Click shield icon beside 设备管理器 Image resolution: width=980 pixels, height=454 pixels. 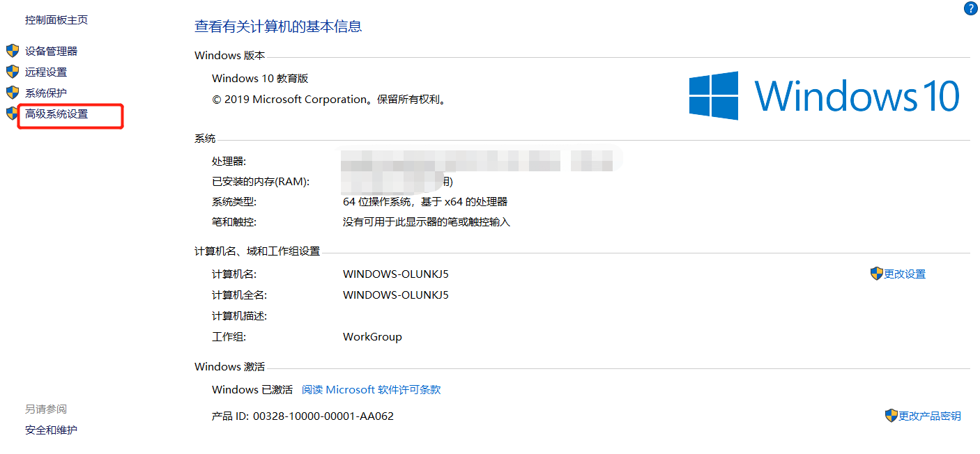coord(13,51)
